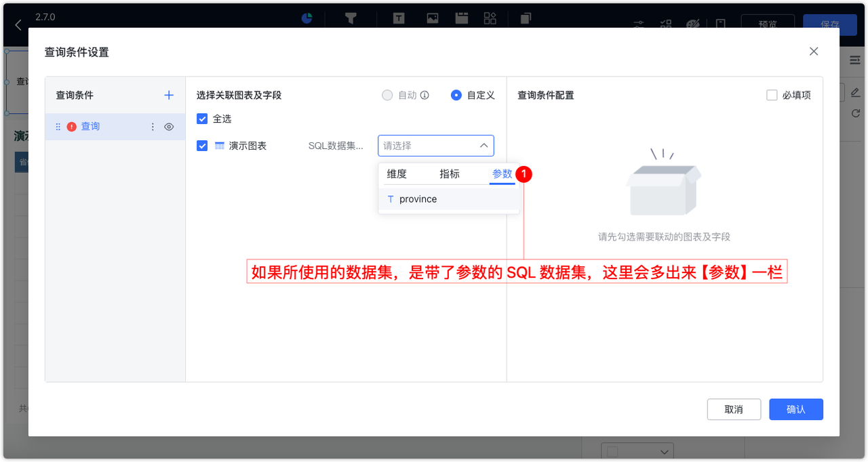Select the chart pie icon in the toolbar
868x462 pixels.
pos(307,18)
